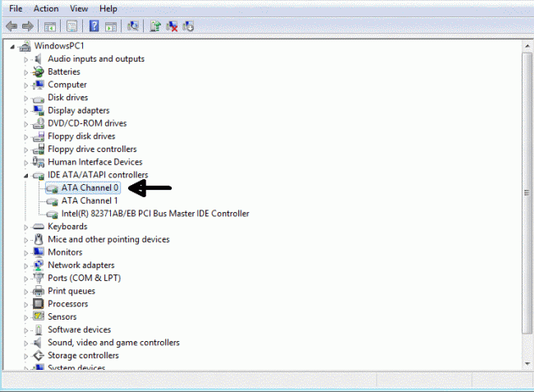
Task: Click the Back arrow in toolbar
Action: [x=12, y=26]
